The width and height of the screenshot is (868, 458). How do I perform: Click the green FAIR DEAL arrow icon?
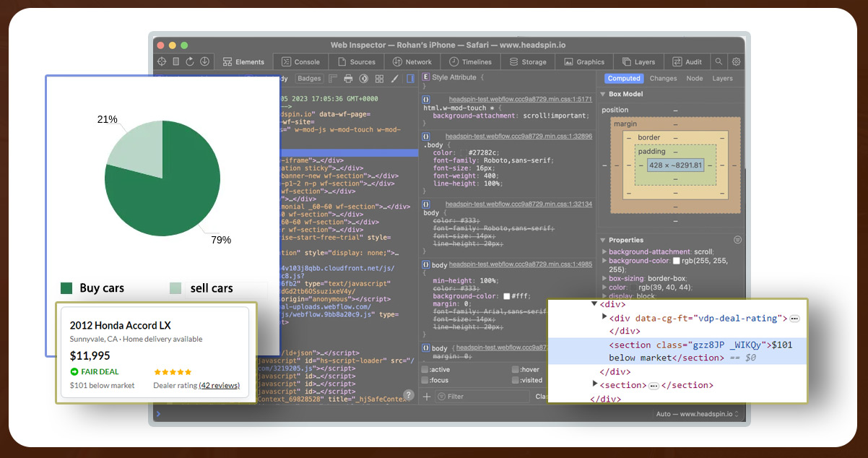pos(74,371)
